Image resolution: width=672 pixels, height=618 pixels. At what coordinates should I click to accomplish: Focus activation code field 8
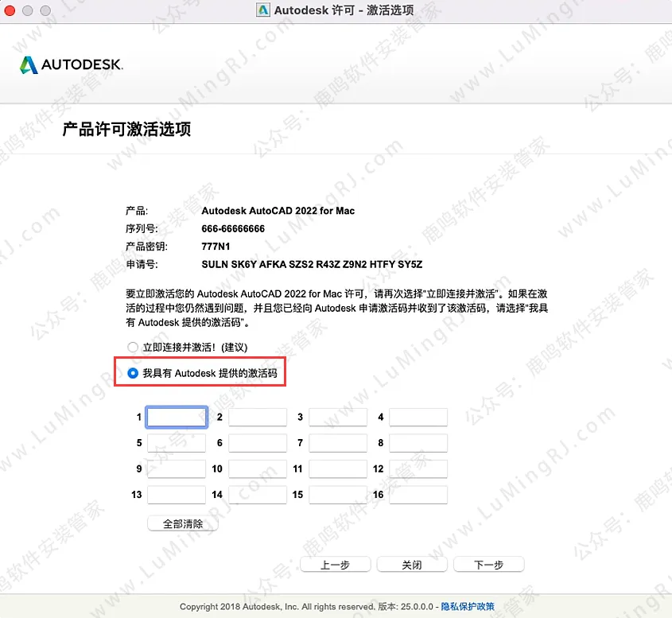coord(418,443)
